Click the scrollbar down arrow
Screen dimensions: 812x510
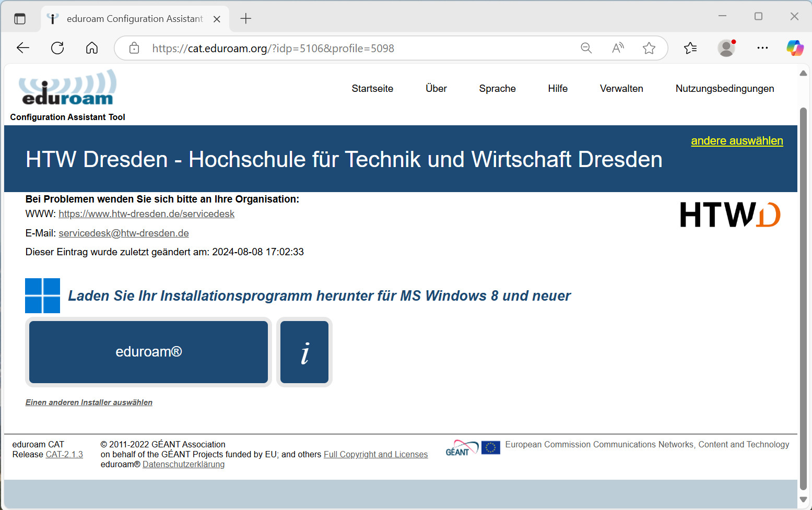803,500
